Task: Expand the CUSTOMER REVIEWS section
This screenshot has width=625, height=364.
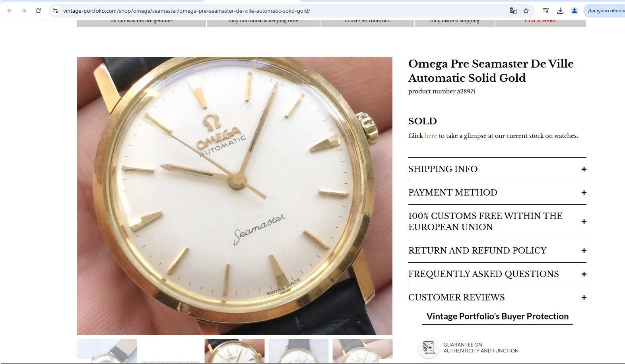Action: click(x=497, y=298)
